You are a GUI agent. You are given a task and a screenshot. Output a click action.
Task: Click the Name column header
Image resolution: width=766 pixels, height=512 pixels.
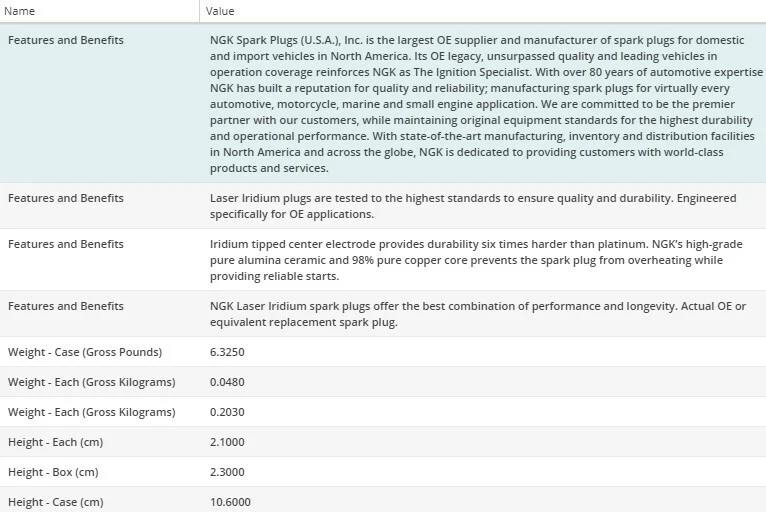click(x=22, y=11)
